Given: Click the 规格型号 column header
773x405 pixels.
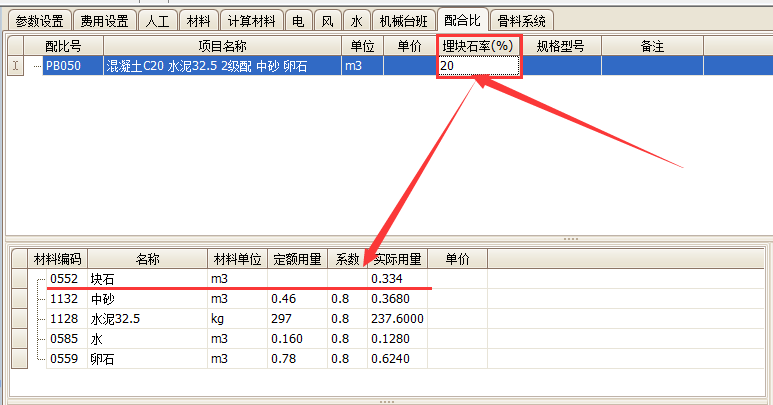Looking at the screenshot, I should point(560,46).
